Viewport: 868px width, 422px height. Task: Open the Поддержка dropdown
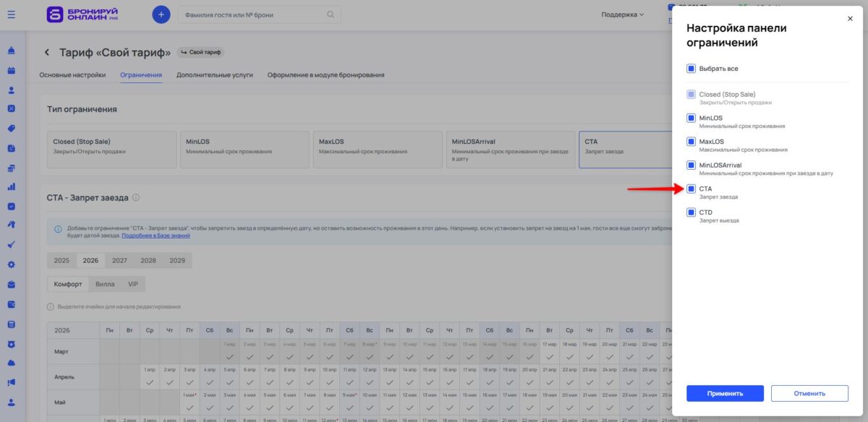621,15
